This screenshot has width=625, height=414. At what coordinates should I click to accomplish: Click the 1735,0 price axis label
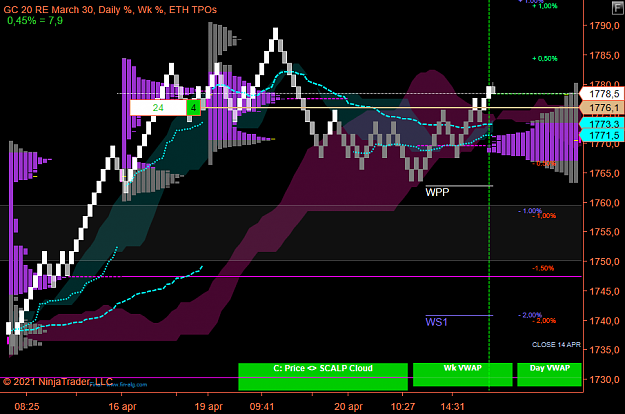pos(604,350)
